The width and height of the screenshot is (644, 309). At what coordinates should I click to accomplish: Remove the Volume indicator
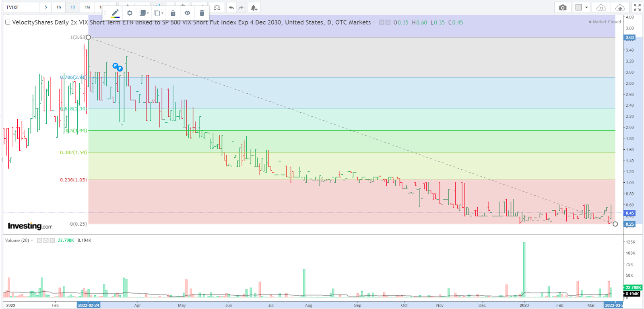[52, 241]
